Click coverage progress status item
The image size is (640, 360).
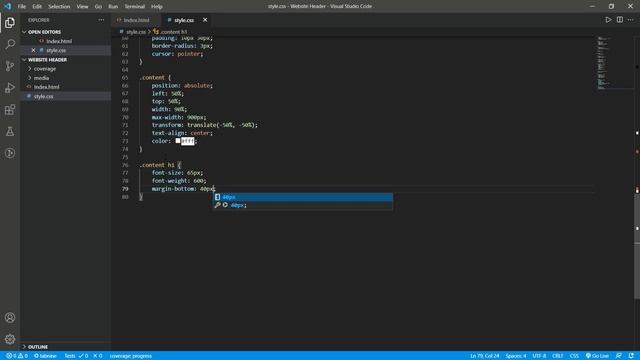click(131, 356)
